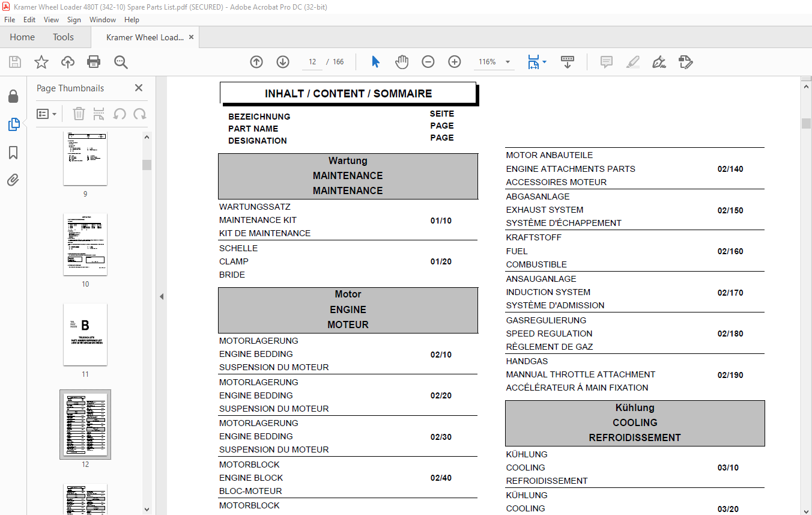The width and height of the screenshot is (812, 515).
Task: Close the Kramer Wheel Loader document tab
Action: pyautogui.click(x=192, y=37)
